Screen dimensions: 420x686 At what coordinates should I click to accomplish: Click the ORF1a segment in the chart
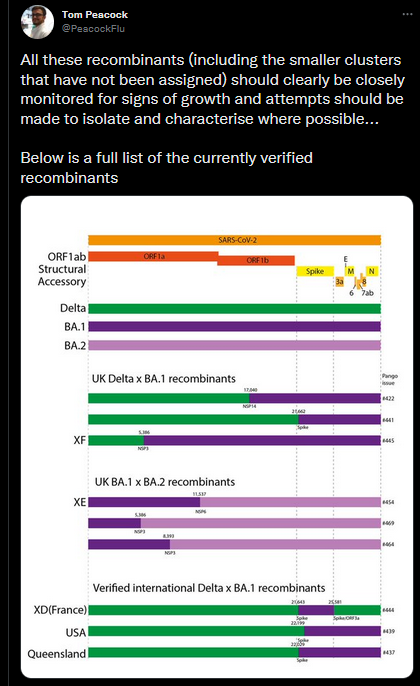pos(153,256)
